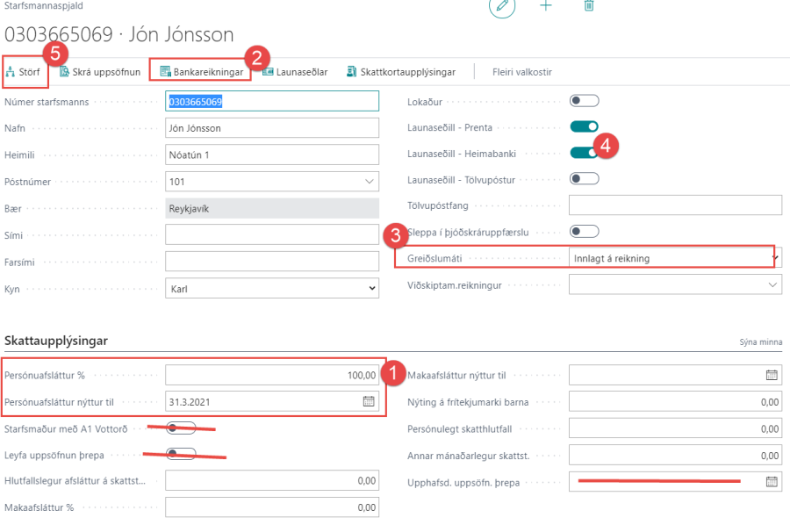The image size is (790, 532).
Task: Disable Launaseðill - Prenta toggle
Action: [585, 127]
